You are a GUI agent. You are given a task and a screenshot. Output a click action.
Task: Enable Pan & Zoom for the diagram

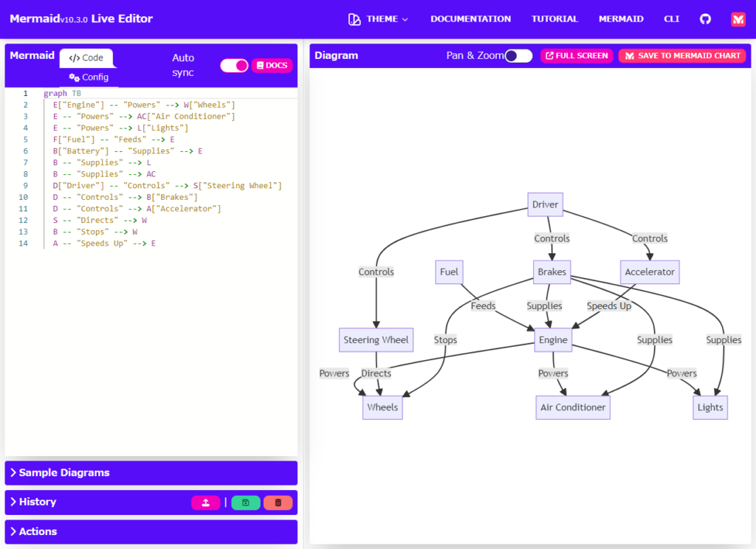(520, 55)
